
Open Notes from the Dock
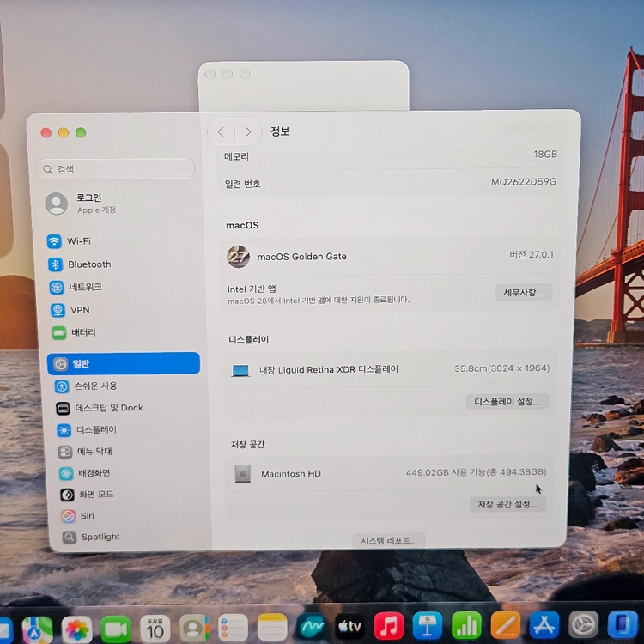(272, 628)
